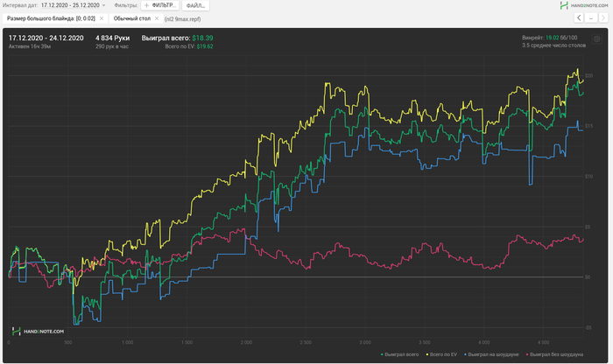
Task: Click the 3 000 hands axis label
Action: click(x=365, y=342)
